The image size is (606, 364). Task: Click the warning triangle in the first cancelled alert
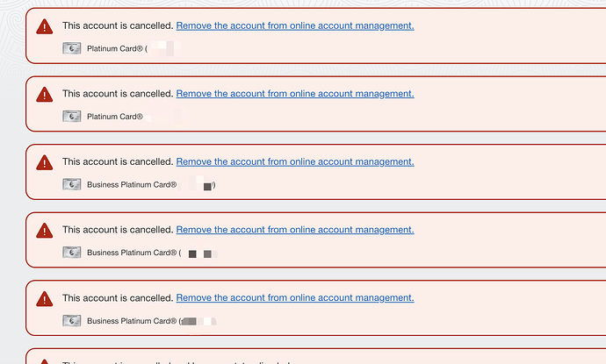click(45, 26)
